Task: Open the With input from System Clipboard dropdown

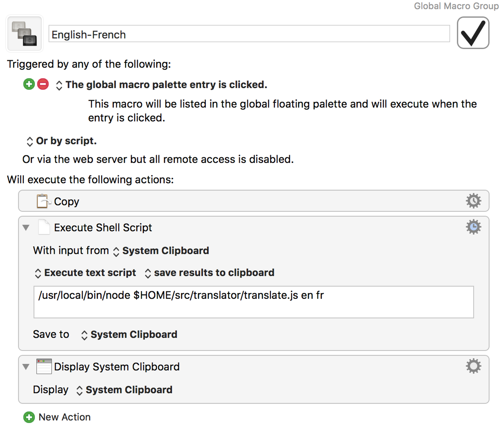Action: [116, 251]
